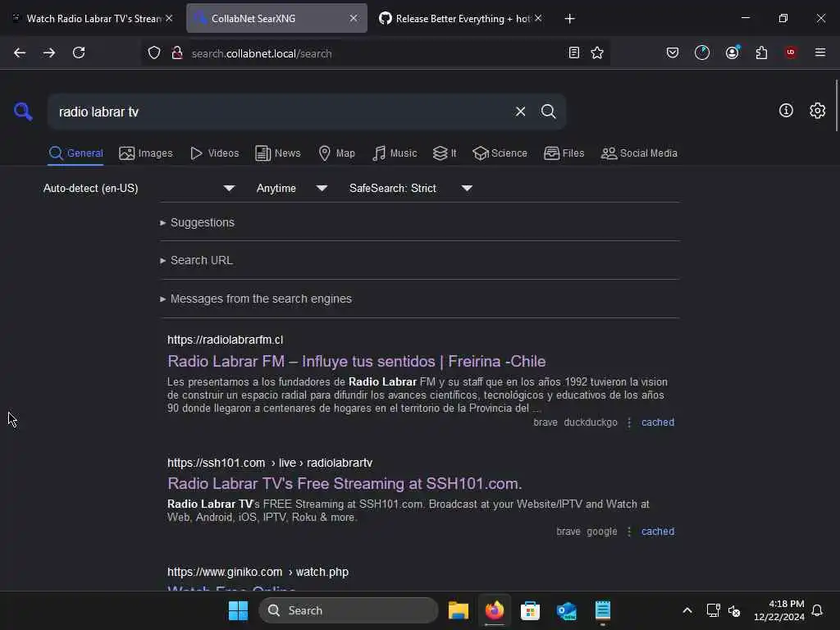This screenshot has height=630, width=840.
Task: Clear the search query with X icon
Action: (x=520, y=112)
